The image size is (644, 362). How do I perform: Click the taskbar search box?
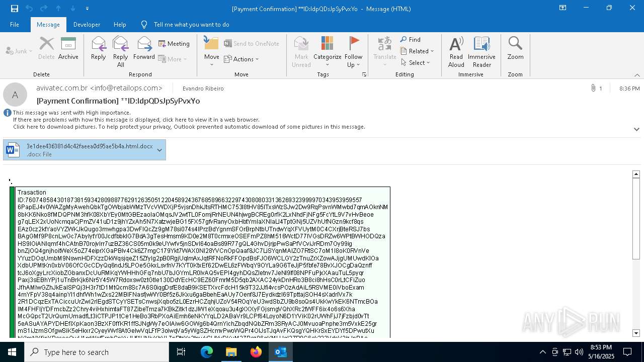[x=97, y=352]
